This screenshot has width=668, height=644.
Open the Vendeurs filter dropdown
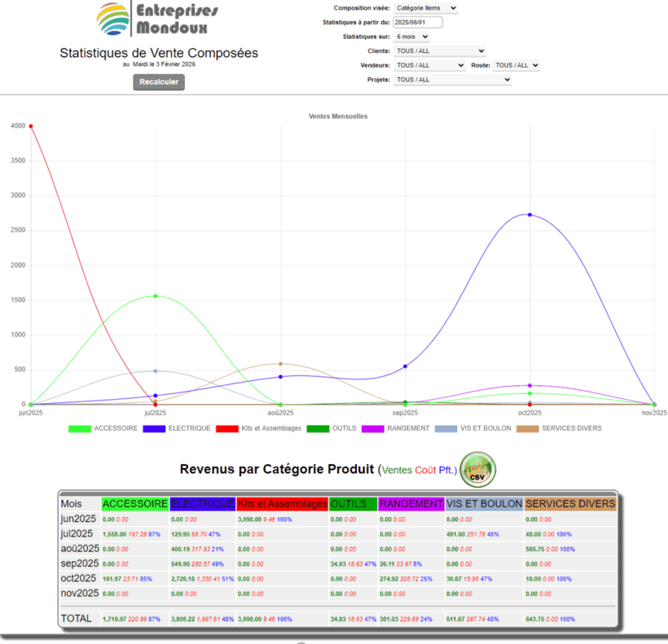pos(428,65)
